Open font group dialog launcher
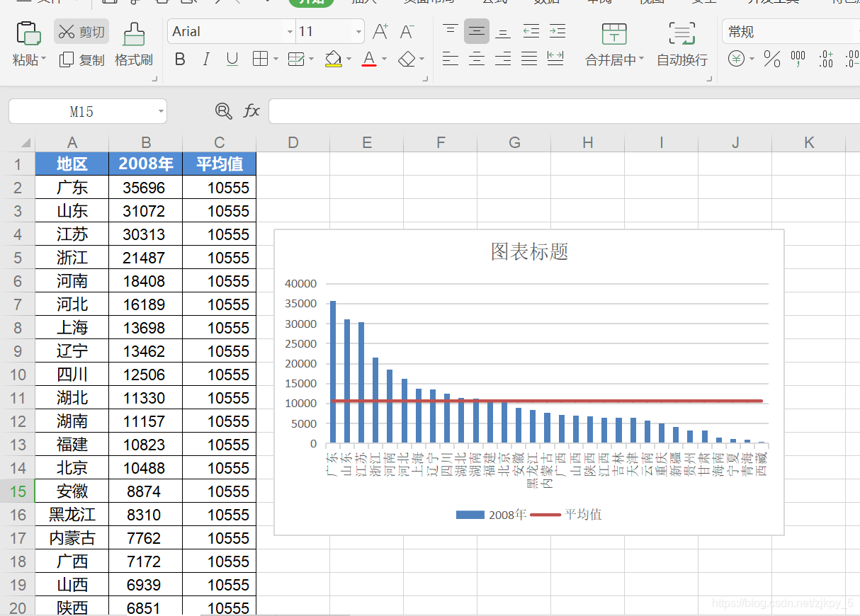This screenshot has height=616, width=860. [x=426, y=80]
